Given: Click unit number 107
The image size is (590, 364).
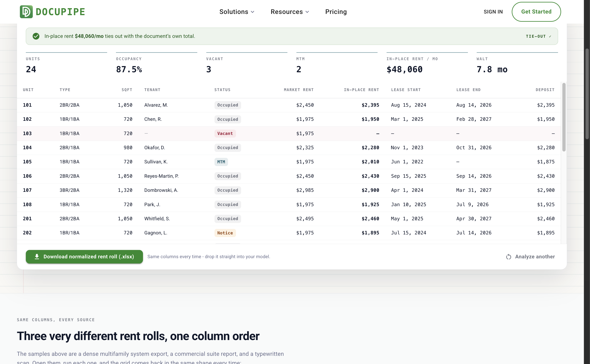Looking at the screenshot, I should point(27,190).
